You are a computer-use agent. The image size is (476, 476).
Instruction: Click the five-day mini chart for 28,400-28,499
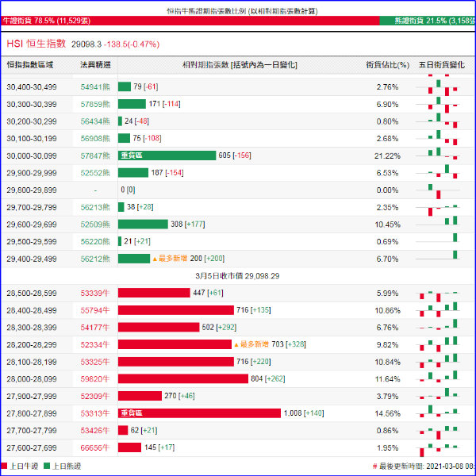(x=438, y=310)
